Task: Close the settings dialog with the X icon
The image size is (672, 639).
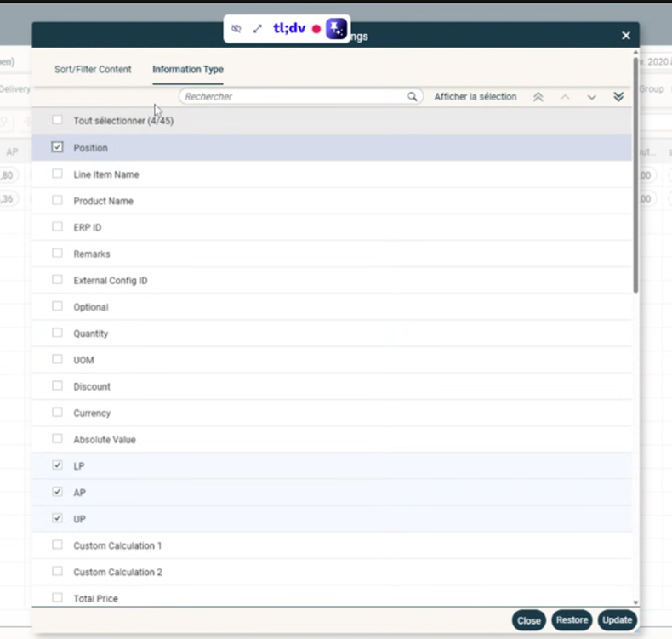Action: 626,36
